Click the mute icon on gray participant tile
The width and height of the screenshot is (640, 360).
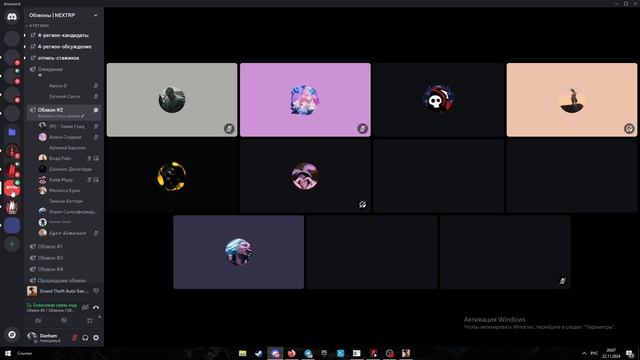(x=229, y=129)
